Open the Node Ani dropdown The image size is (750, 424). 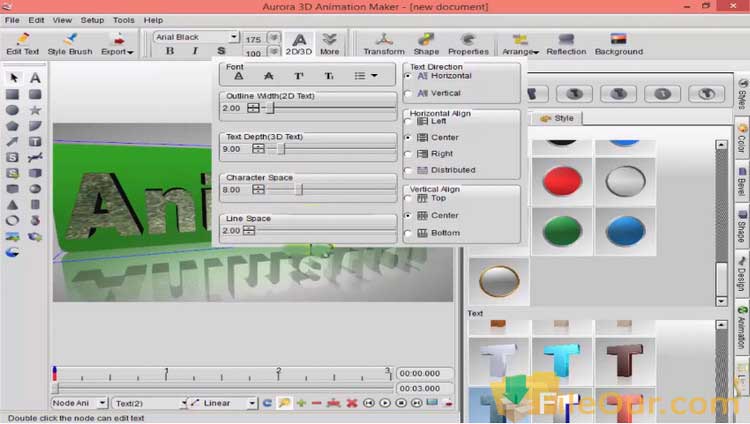(x=102, y=403)
